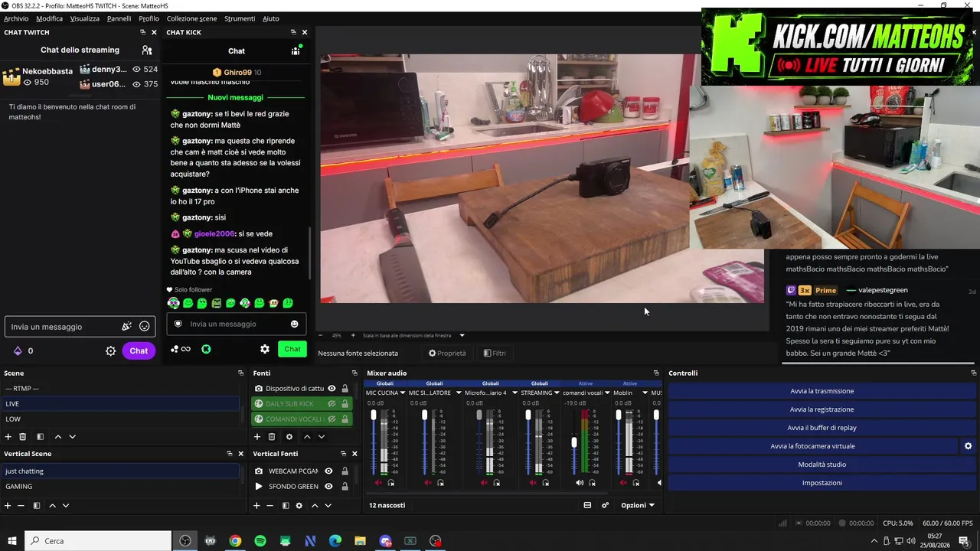This screenshot has width=980, height=551.
Task: Open virtual camera settings gear in Controlli
Action: (968, 446)
